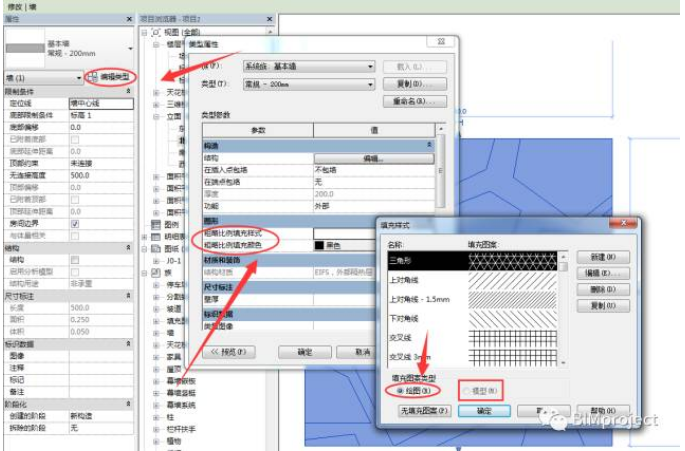Select the 交叉线 crosshatch fill pattern
The height and width of the screenshot is (451, 685).
click(x=472, y=338)
